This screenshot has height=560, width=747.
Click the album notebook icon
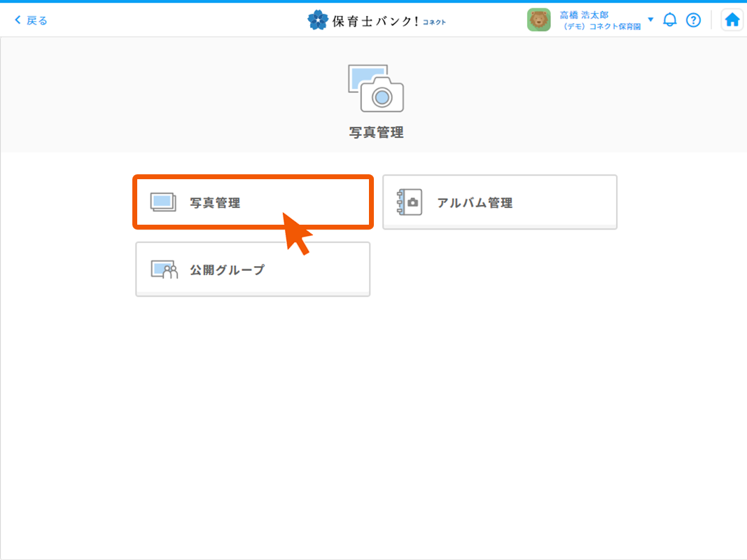[410, 202]
